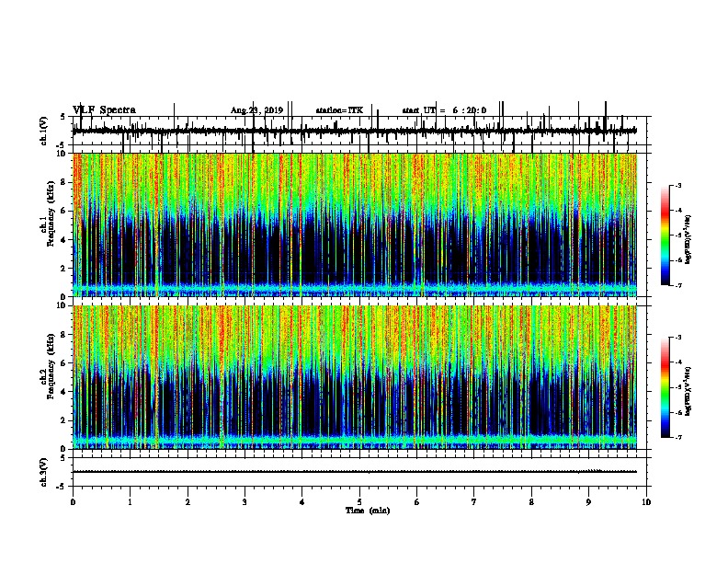The image size is (728, 563).
Task: Click the ch.1(V) axis "5" tick label
Action: click(x=63, y=117)
